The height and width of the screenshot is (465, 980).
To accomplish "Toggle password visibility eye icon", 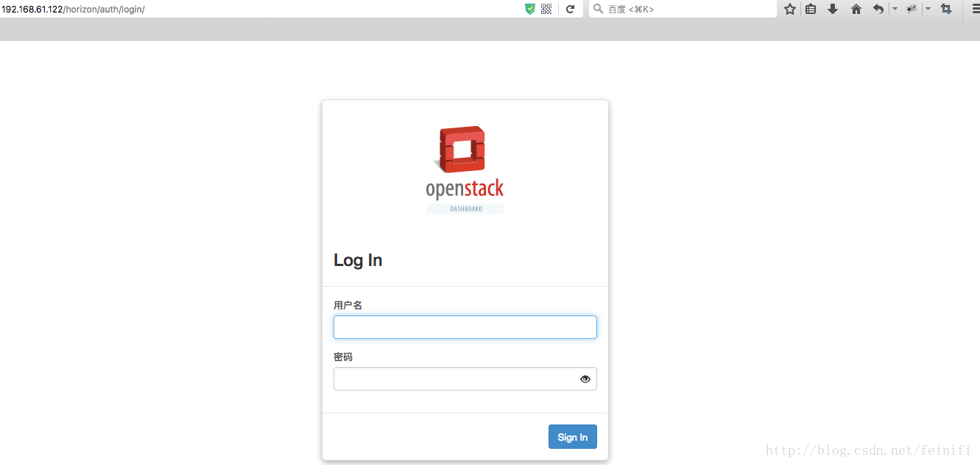I will [585, 379].
